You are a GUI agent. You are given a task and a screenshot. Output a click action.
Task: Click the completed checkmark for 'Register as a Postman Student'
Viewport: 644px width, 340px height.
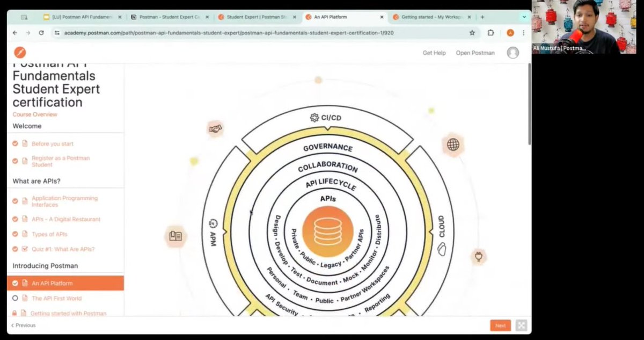coord(15,161)
